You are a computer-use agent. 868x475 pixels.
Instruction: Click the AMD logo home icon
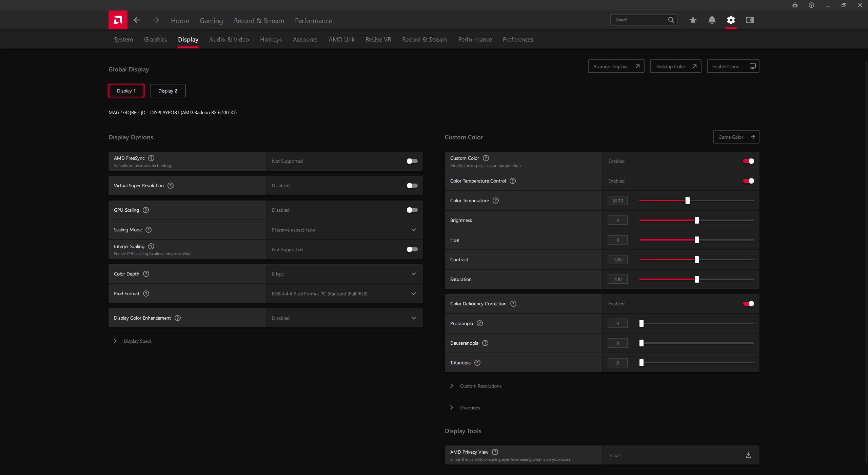click(x=118, y=20)
